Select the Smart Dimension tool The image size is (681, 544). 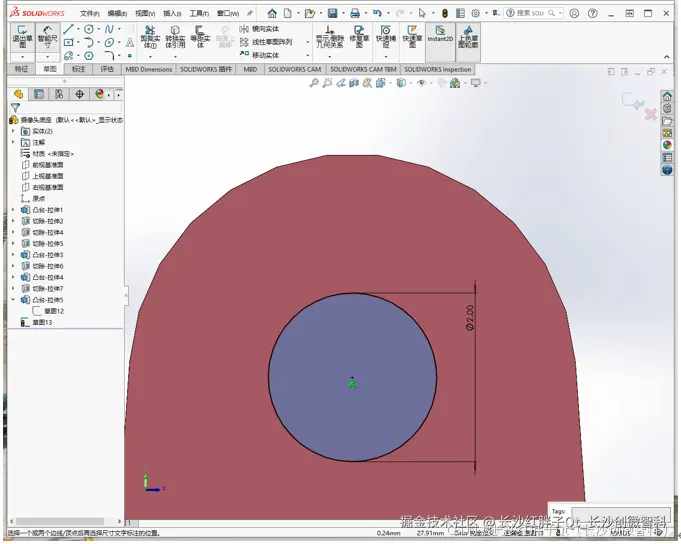48,38
